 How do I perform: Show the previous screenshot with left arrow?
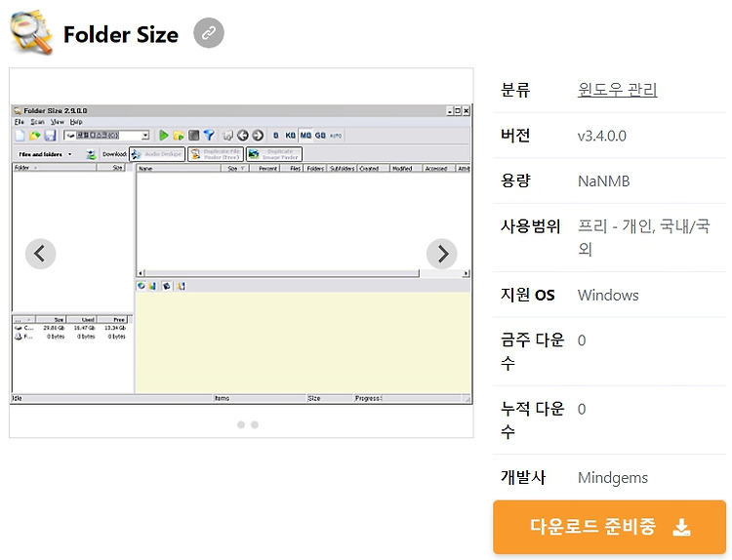pos(41,254)
